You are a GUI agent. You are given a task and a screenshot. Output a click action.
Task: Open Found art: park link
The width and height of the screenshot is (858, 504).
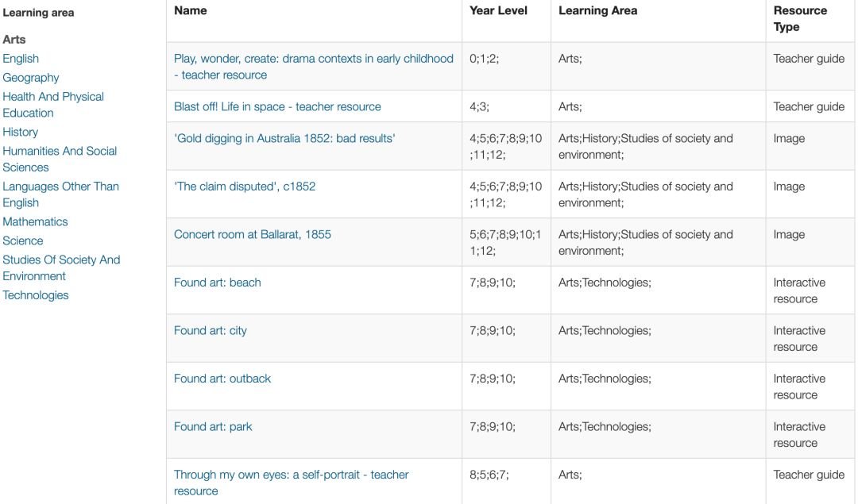pyautogui.click(x=213, y=427)
